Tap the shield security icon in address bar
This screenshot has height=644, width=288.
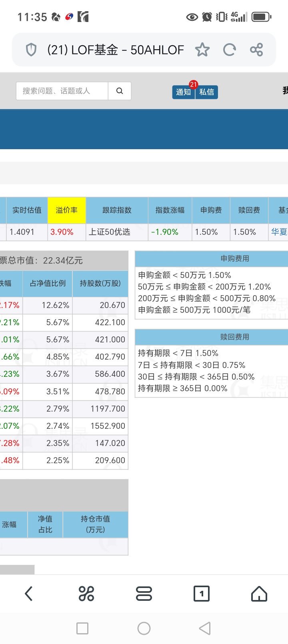[x=31, y=50]
